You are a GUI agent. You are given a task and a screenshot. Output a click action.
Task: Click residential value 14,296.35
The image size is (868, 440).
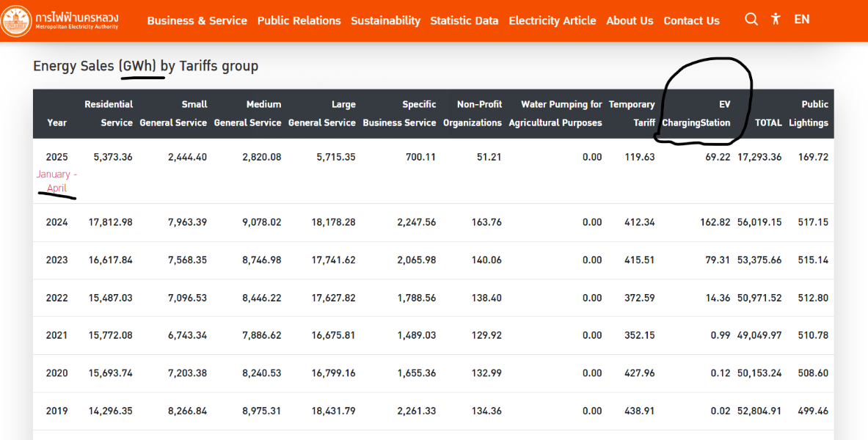coord(111,411)
